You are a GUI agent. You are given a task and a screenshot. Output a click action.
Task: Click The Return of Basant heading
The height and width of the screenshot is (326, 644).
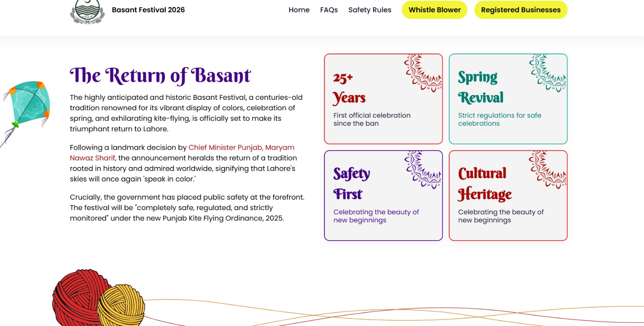coord(160,76)
